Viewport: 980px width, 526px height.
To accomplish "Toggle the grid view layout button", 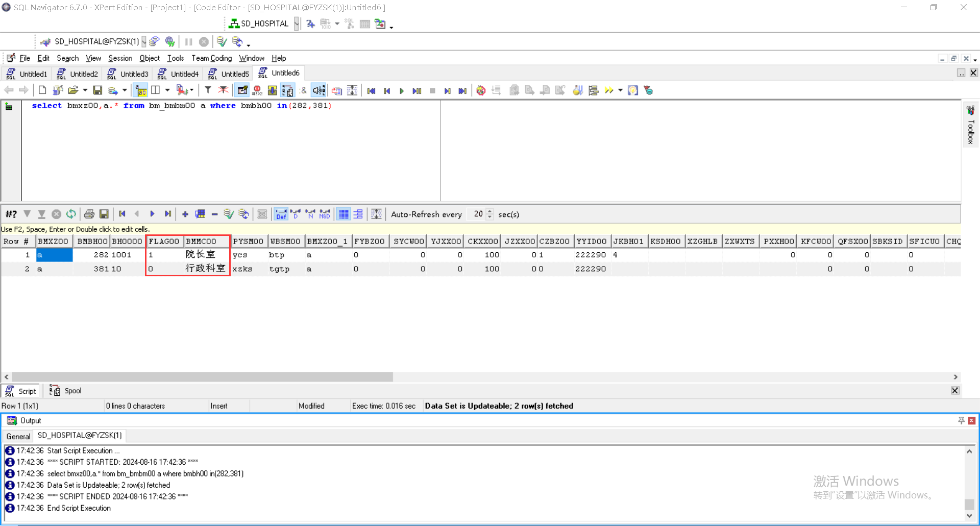I will click(x=344, y=214).
